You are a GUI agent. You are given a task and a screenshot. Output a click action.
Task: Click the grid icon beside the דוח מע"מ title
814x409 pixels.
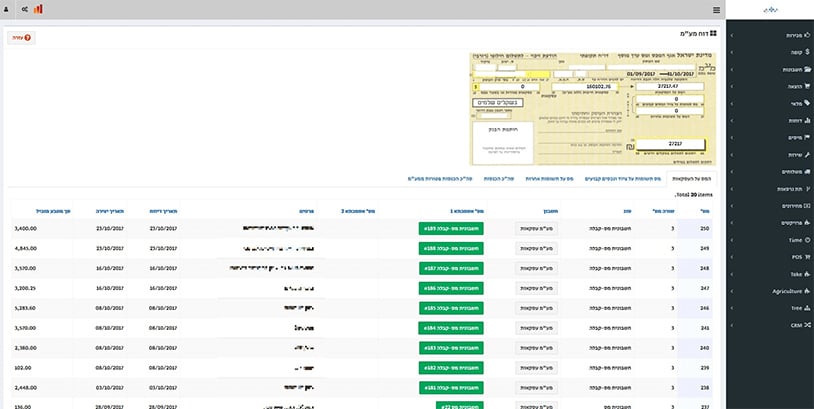(x=713, y=33)
